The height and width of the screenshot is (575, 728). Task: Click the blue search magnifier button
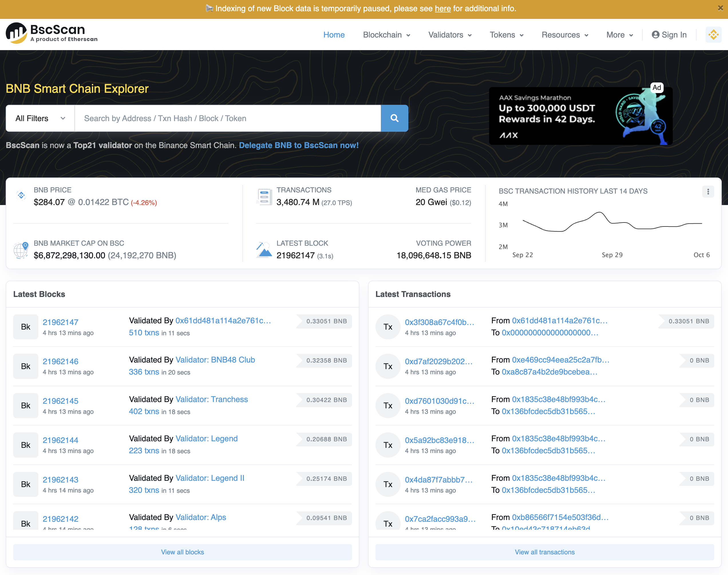[394, 118]
